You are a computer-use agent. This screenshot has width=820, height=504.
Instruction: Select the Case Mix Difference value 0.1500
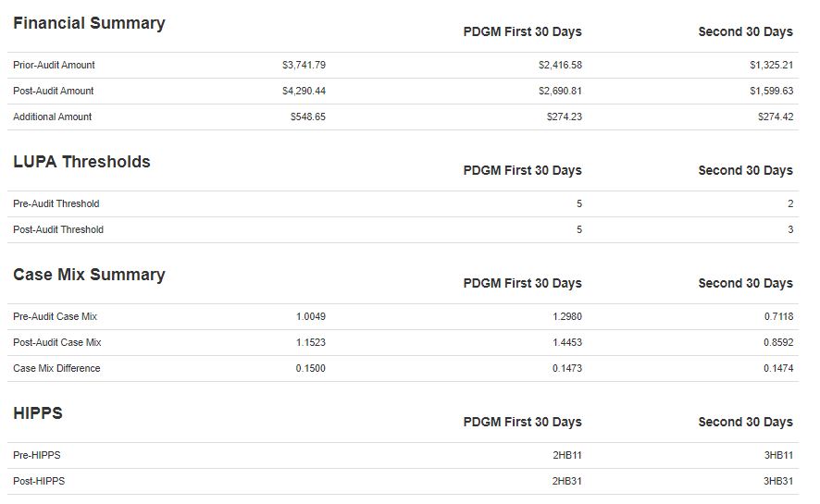point(311,368)
